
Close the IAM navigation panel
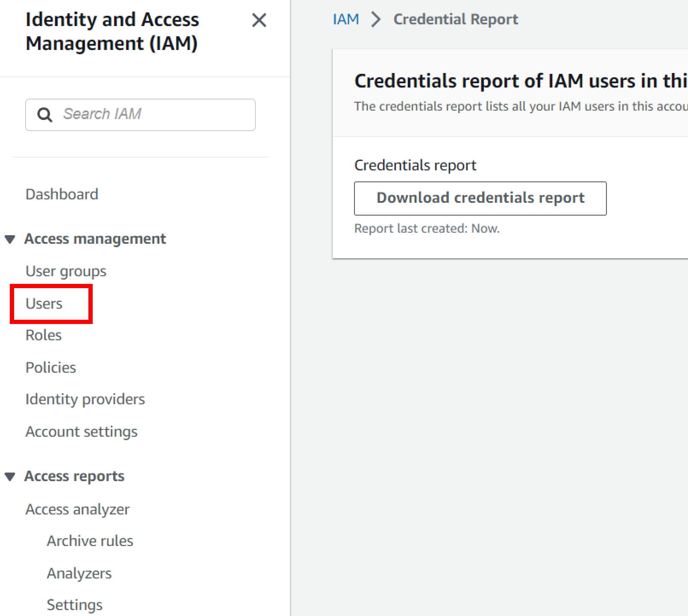[x=259, y=20]
